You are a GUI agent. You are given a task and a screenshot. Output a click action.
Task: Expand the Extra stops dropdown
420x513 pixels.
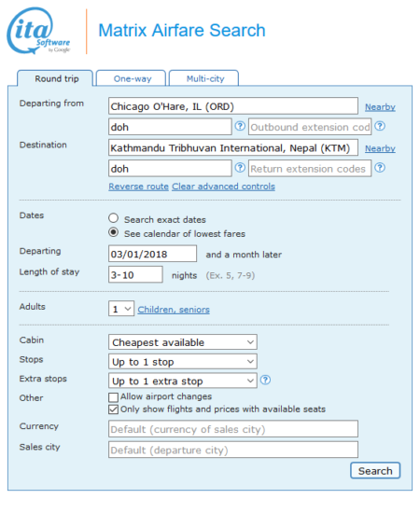[183, 381]
